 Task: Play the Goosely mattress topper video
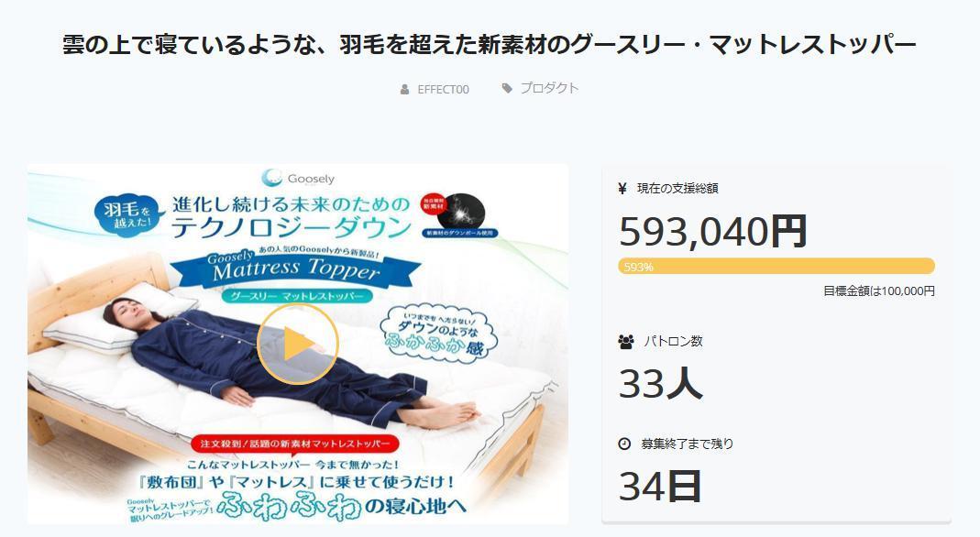(298, 344)
